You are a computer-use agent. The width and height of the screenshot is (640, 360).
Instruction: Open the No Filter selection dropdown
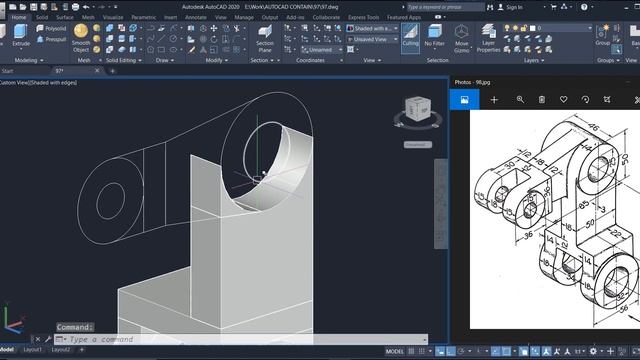(x=434, y=38)
